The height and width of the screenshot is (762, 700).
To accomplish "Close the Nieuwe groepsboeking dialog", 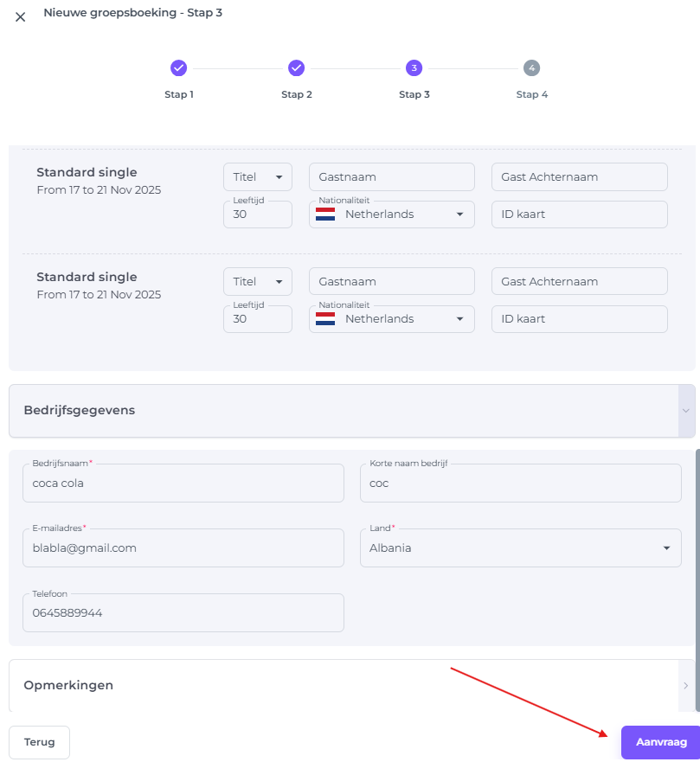I will (21, 16).
